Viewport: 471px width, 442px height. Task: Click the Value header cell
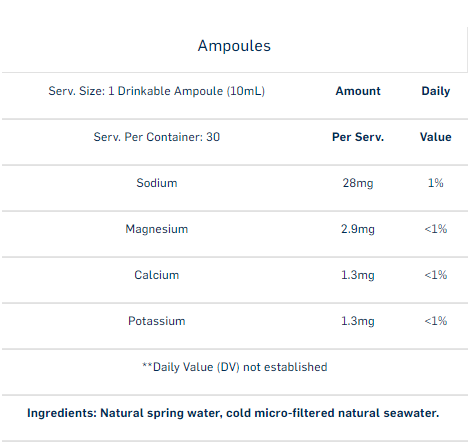pos(436,137)
